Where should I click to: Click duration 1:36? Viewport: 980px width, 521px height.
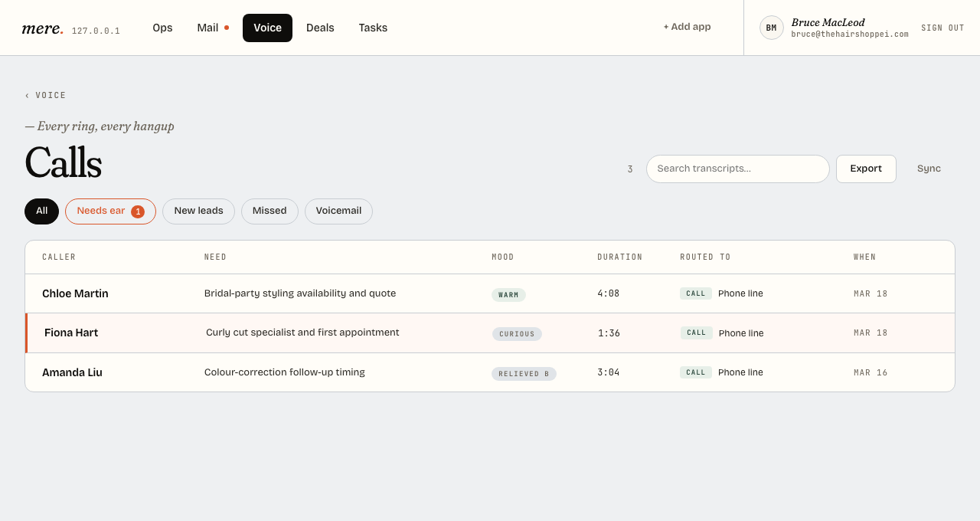[x=609, y=333]
